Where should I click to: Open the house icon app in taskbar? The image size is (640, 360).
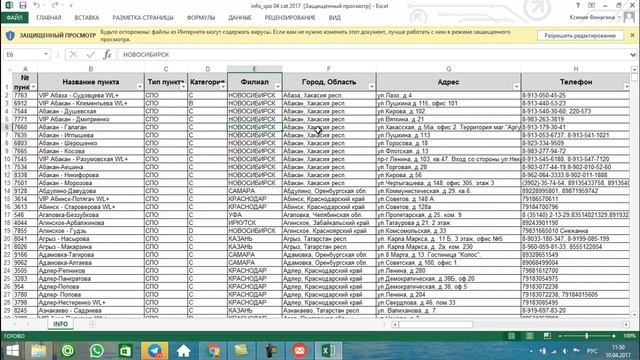183,351
